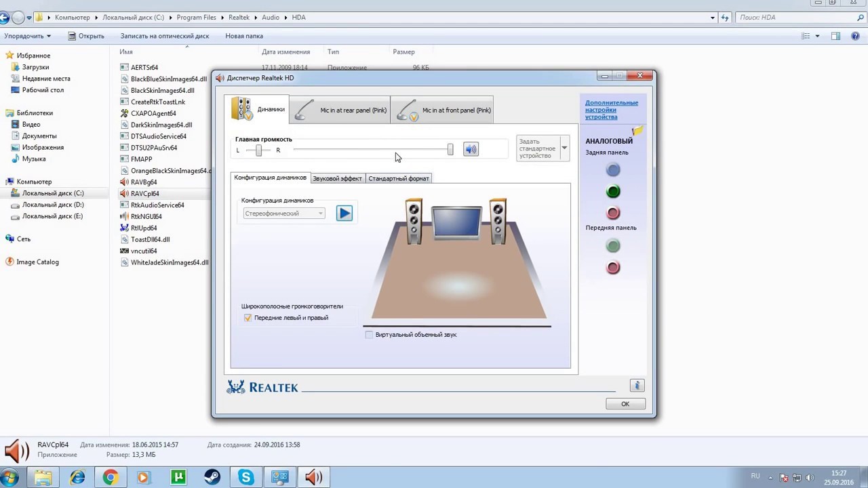This screenshot has width=868, height=488.
Task: Click the mute speaker button beside volume slider
Action: [471, 149]
